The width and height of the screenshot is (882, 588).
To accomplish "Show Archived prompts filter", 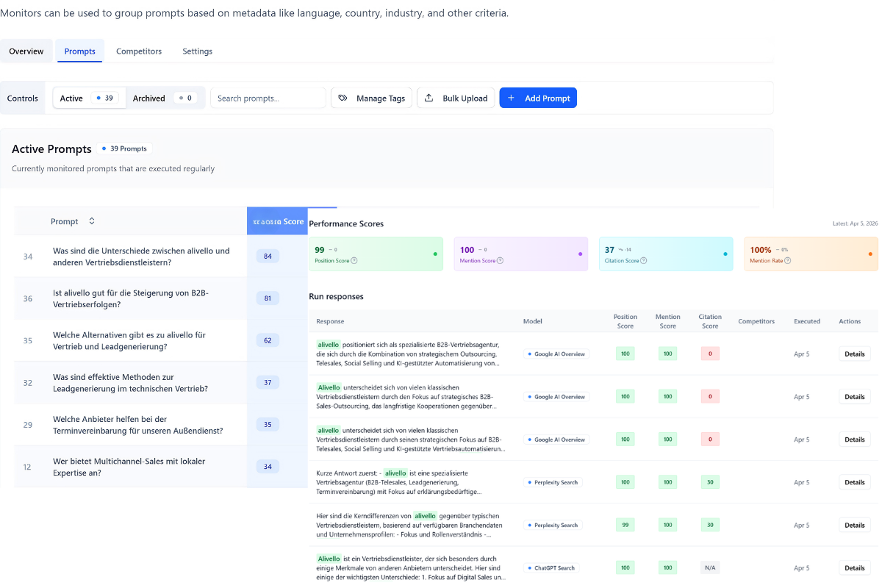I will (x=165, y=98).
